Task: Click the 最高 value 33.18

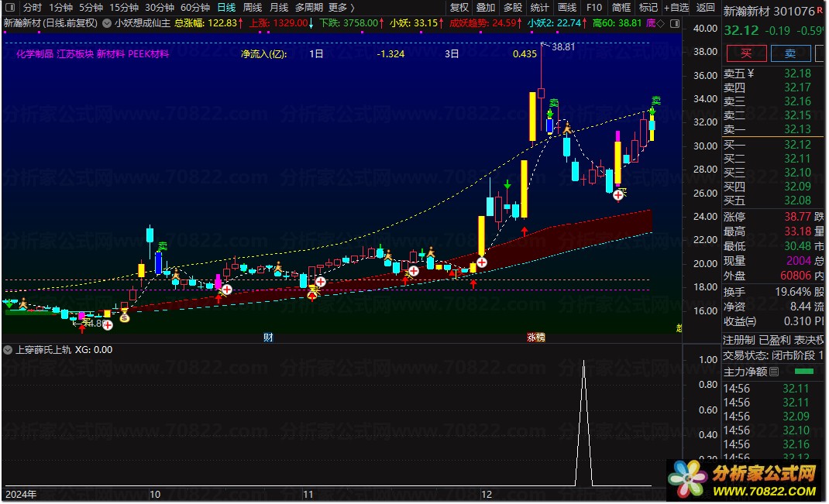Action: click(797, 231)
